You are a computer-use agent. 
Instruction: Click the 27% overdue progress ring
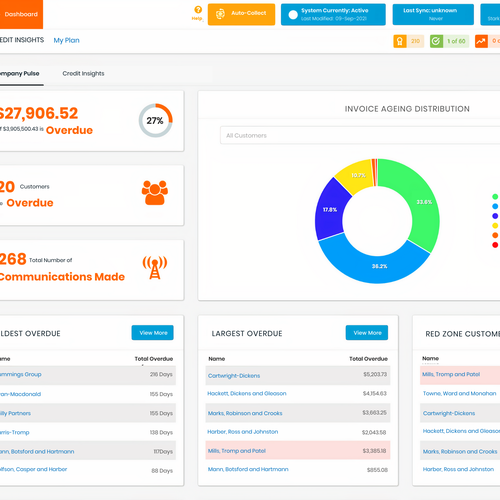[155, 120]
